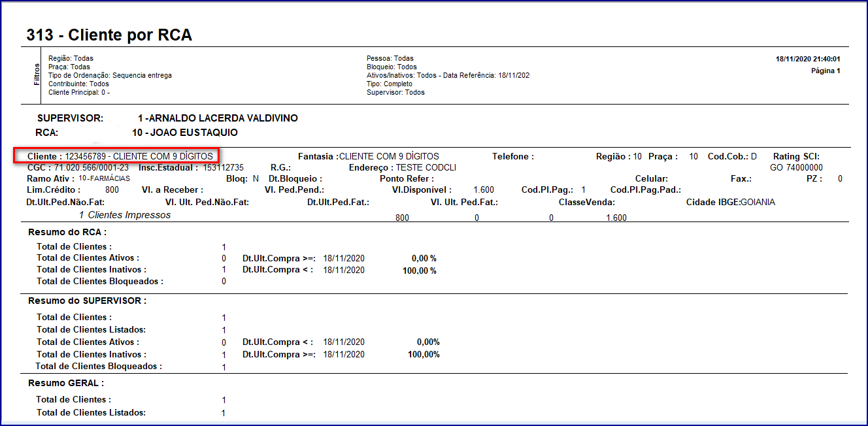
Task: Select 'Lim.Crédito : 800' field
Action: (73, 189)
